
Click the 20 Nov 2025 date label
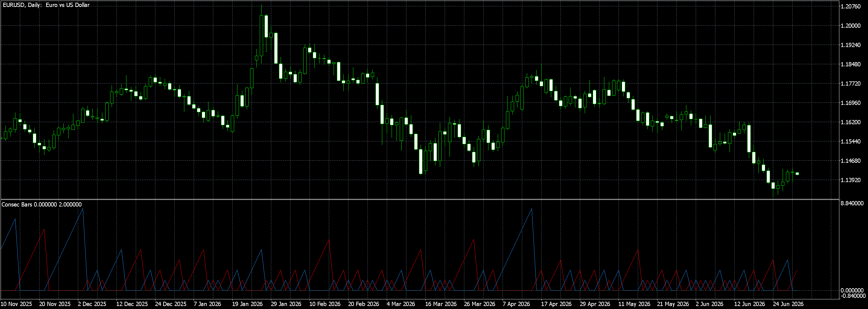point(55,304)
